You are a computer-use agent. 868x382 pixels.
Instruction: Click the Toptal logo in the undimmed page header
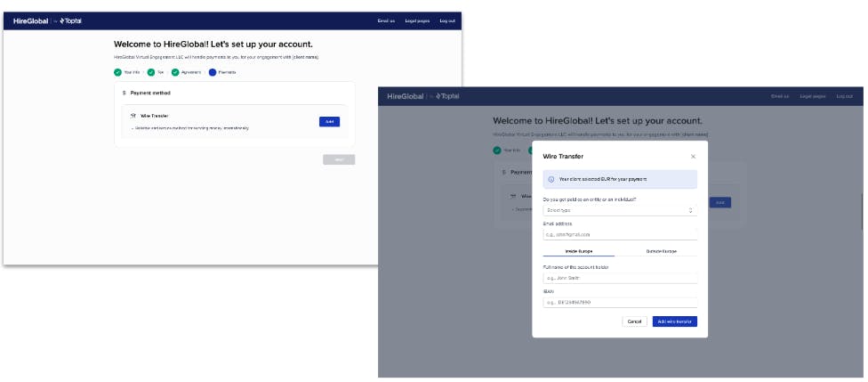[71, 20]
